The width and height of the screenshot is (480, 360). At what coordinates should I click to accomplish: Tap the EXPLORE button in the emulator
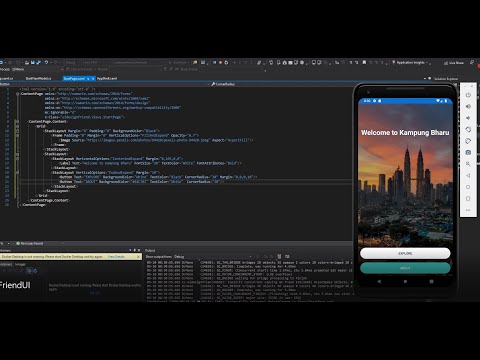[x=405, y=253]
